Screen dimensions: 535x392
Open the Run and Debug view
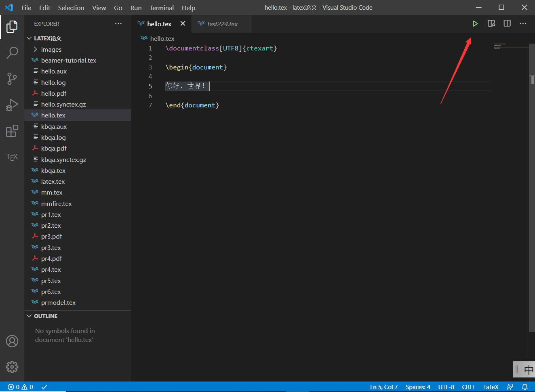pyautogui.click(x=12, y=105)
